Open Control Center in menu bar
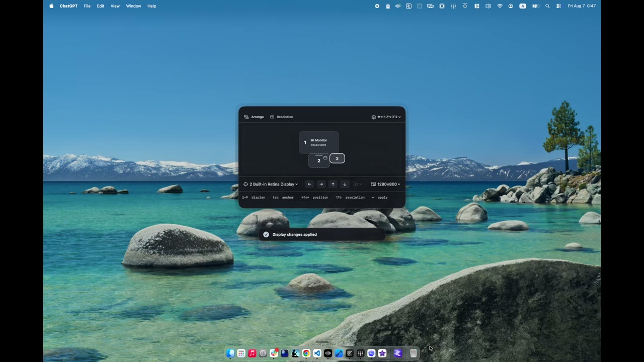 pyautogui.click(x=558, y=6)
